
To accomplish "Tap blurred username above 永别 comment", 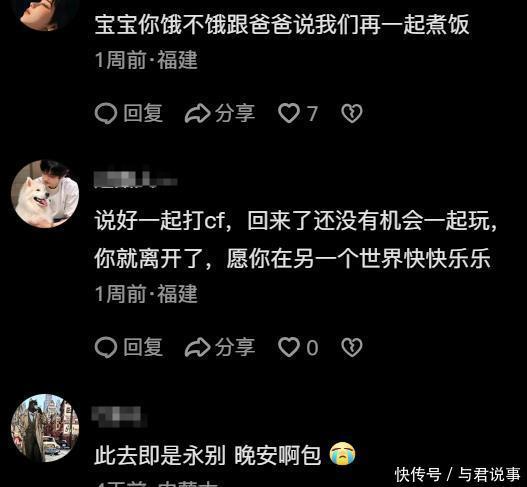I will [119, 416].
